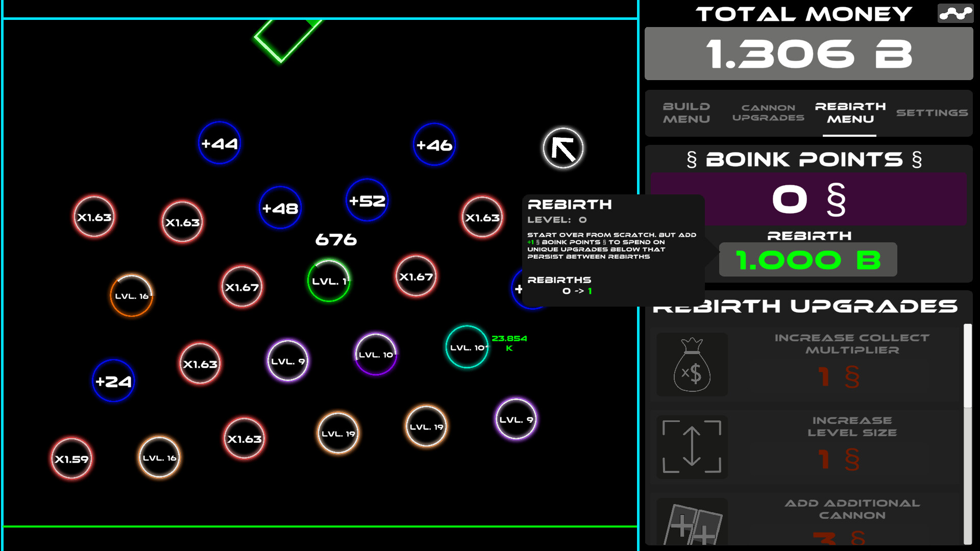Click the teal LVL. 10 circle
Screen dimensions: 980x551
point(467,348)
